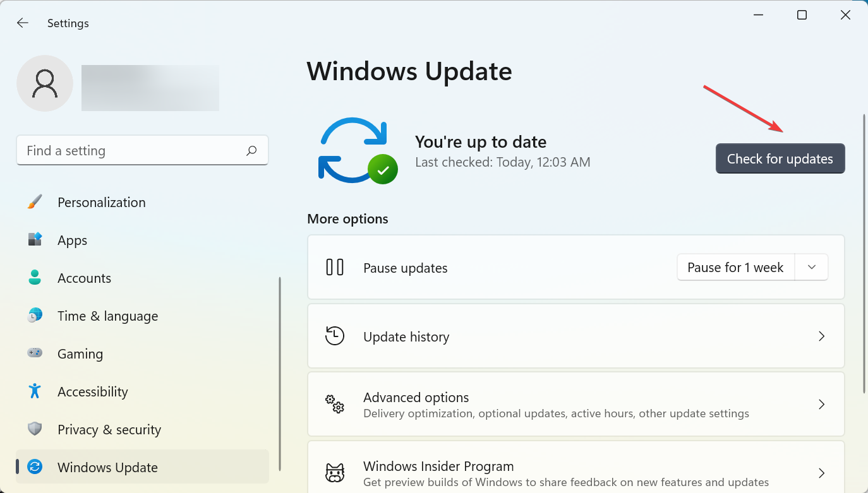Viewport: 868px width, 493px height.
Task: Click the Pause updates pause icon
Action: (335, 268)
